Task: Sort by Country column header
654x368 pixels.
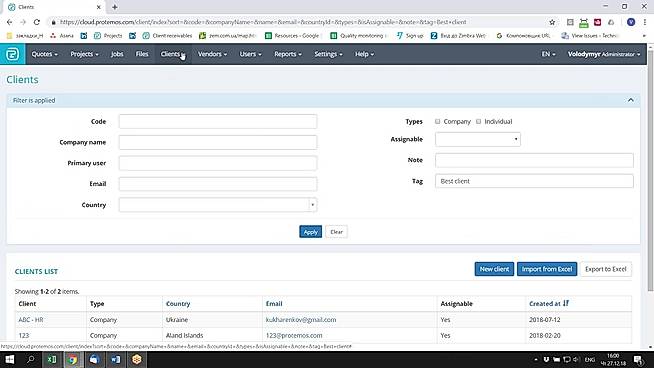Action: tap(178, 304)
